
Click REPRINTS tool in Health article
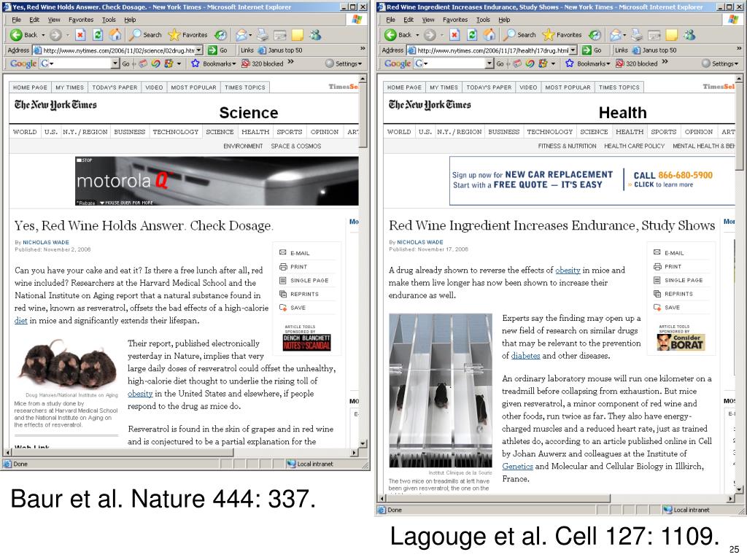point(673,294)
